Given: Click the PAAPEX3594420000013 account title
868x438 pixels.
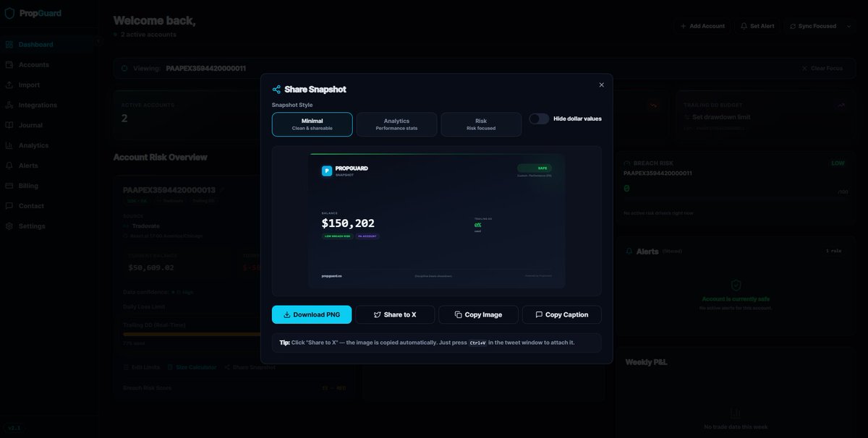Looking at the screenshot, I should coord(169,190).
